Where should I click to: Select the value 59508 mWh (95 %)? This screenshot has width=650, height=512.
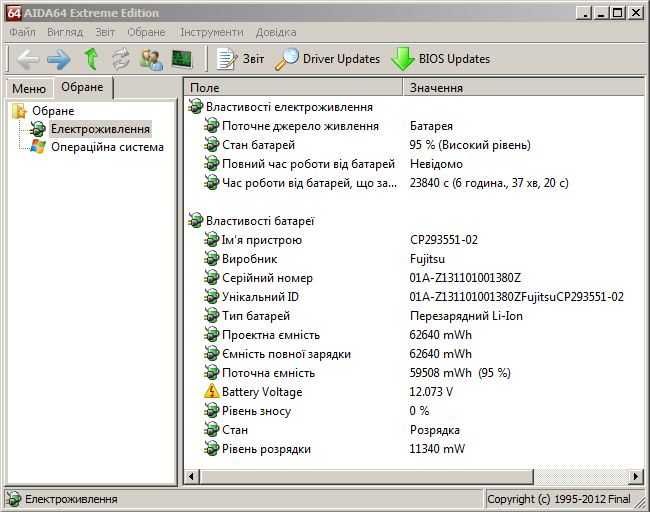point(460,373)
